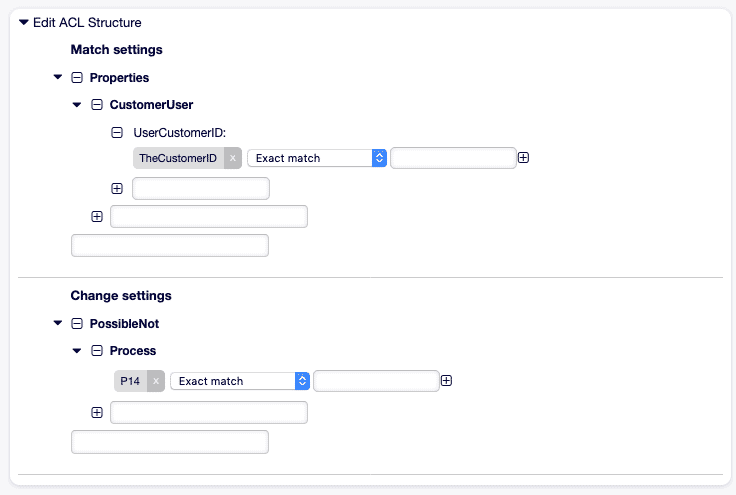
Task: Click the minus icon beside CustomerUser
Action: 97,105
